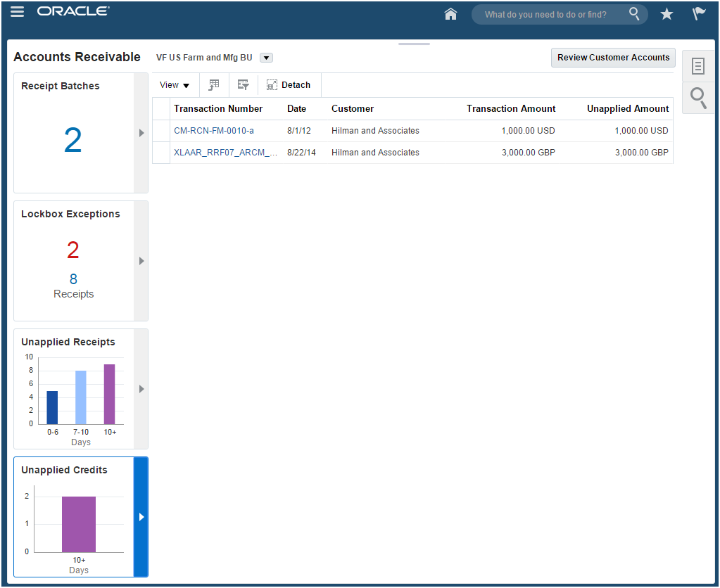Click Hilman and Associates in the 8/1/12 row
Screen dimensions: 720x588
tap(375, 131)
